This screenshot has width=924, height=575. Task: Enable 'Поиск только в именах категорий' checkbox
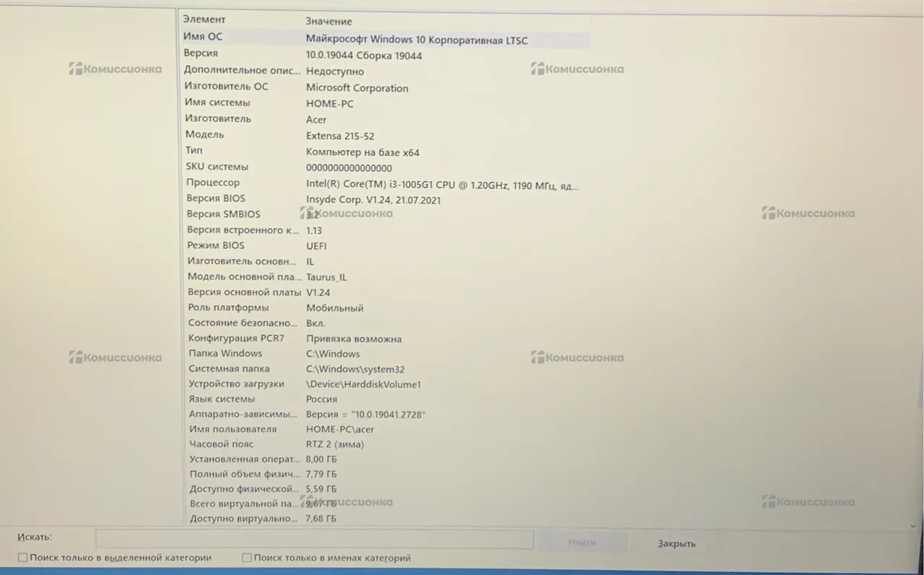pyautogui.click(x=247, y=558)
